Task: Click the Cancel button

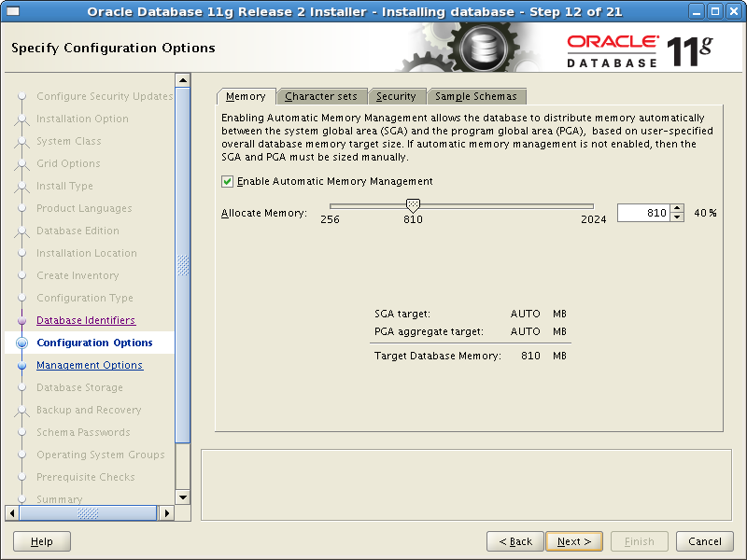Action: [x=705, y=541]
